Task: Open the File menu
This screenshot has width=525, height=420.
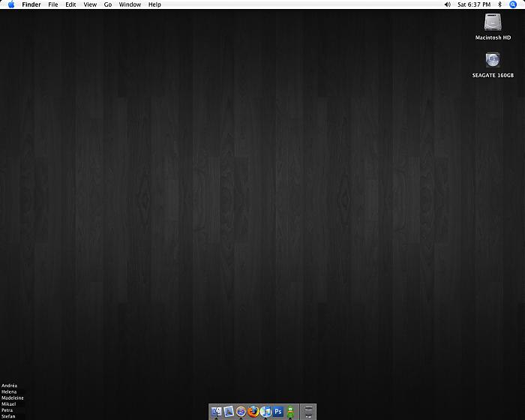Action: click(x=52, y=4)
